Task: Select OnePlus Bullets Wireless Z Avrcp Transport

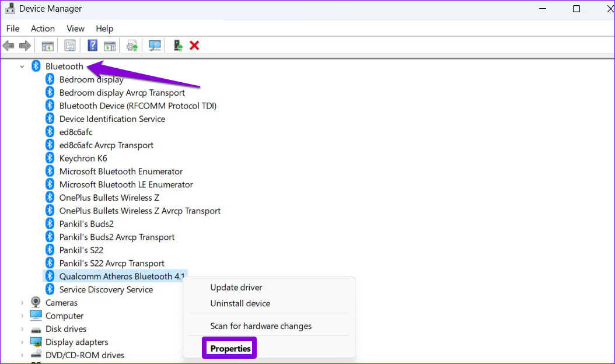Action: pos(139,211)
